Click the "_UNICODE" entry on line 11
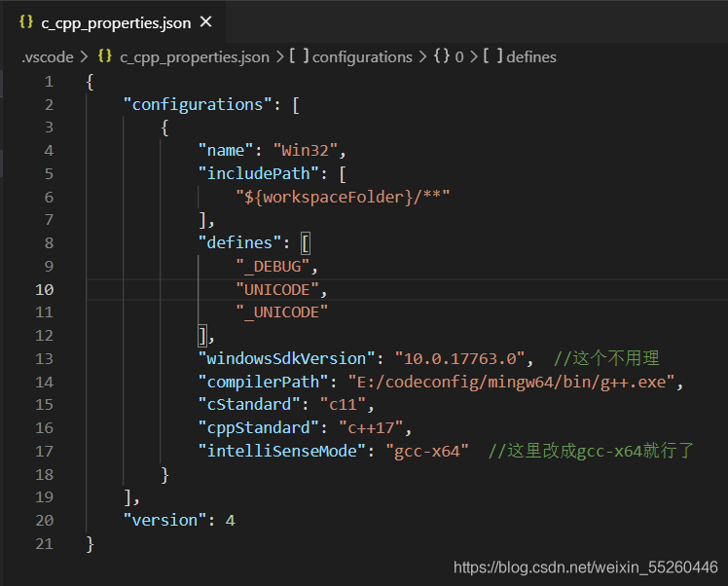728x586 pixels. [x=282, y=312]
